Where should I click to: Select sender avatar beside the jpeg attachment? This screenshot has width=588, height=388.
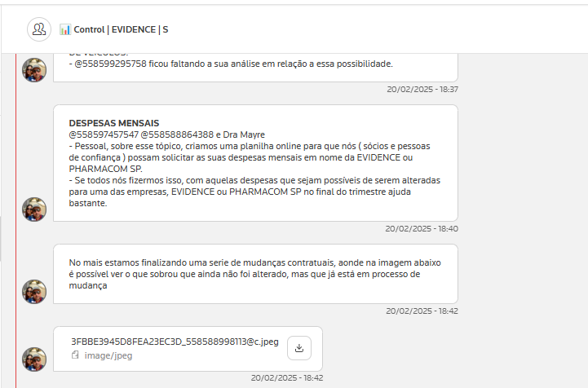34,359
